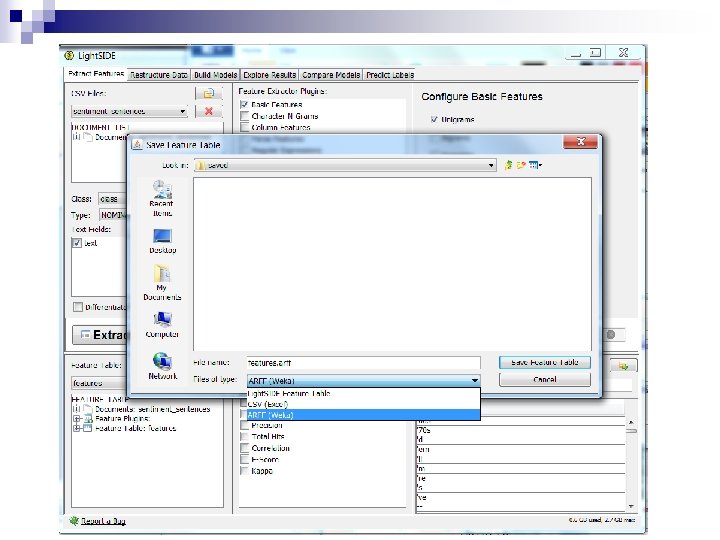The height and width of the screenshot is (540, 720).
Task: Click the document icon in the Document List
Action: pyautogui.click(x=88, y=137)
